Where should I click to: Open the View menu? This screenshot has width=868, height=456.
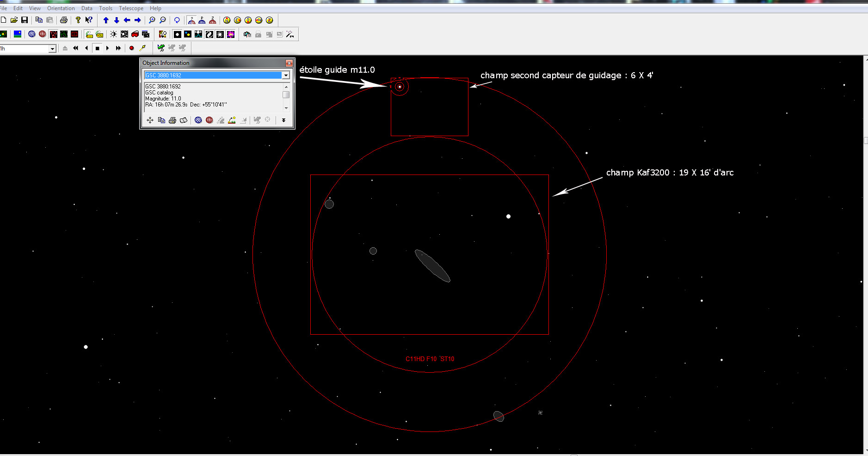point(35,8)
